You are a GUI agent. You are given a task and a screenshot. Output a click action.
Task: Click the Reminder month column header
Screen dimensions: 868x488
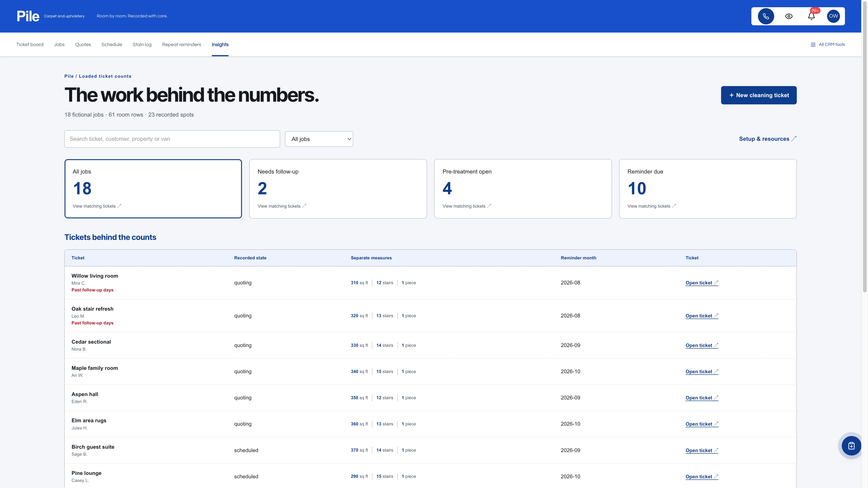coord(579,258)
